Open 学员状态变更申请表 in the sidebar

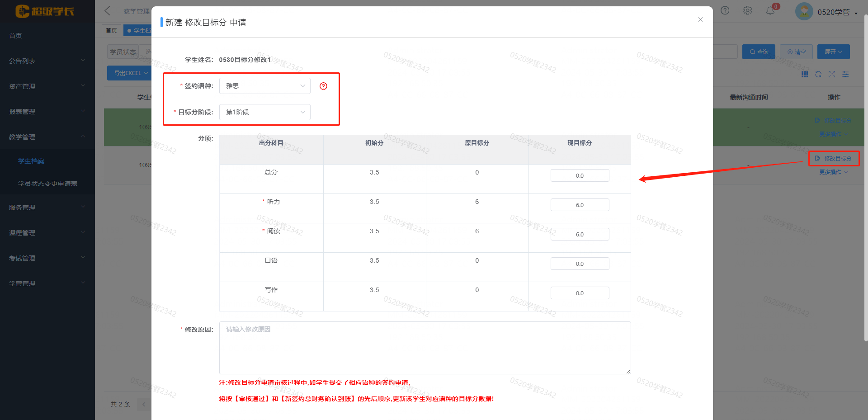click(47, 184)
